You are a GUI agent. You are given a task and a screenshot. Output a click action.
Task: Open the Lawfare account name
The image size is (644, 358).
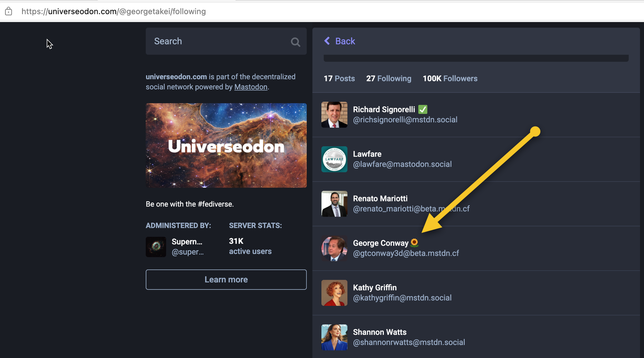point(367,154)
